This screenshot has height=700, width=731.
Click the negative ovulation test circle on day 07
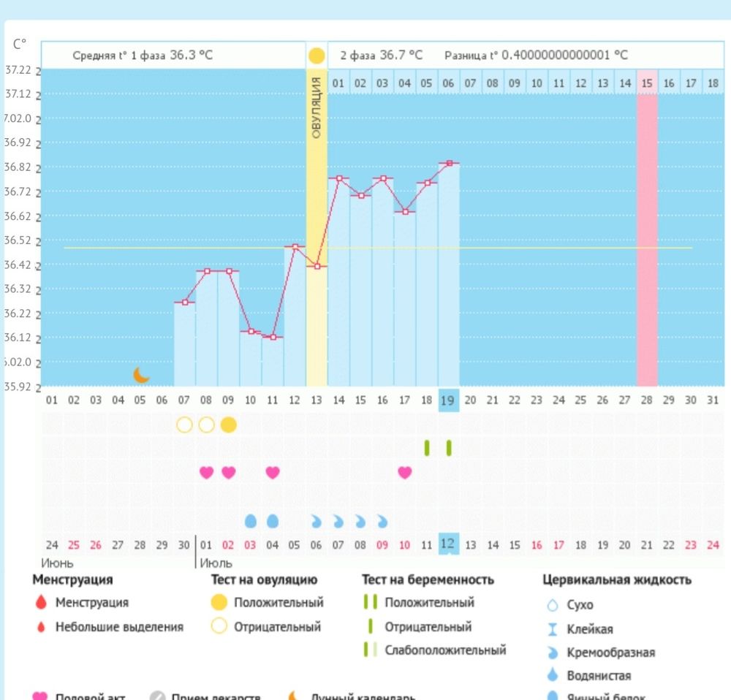click(x=184, y=425)
